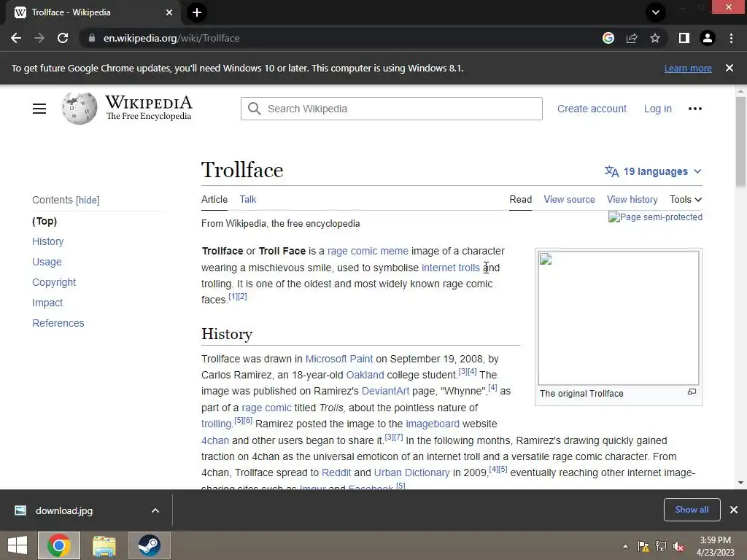Enlarge the Trollface image via caption icon
Image resolution: width=747 pixels, height=560 pixels.
pyautogui.click(x=692, y=392)
